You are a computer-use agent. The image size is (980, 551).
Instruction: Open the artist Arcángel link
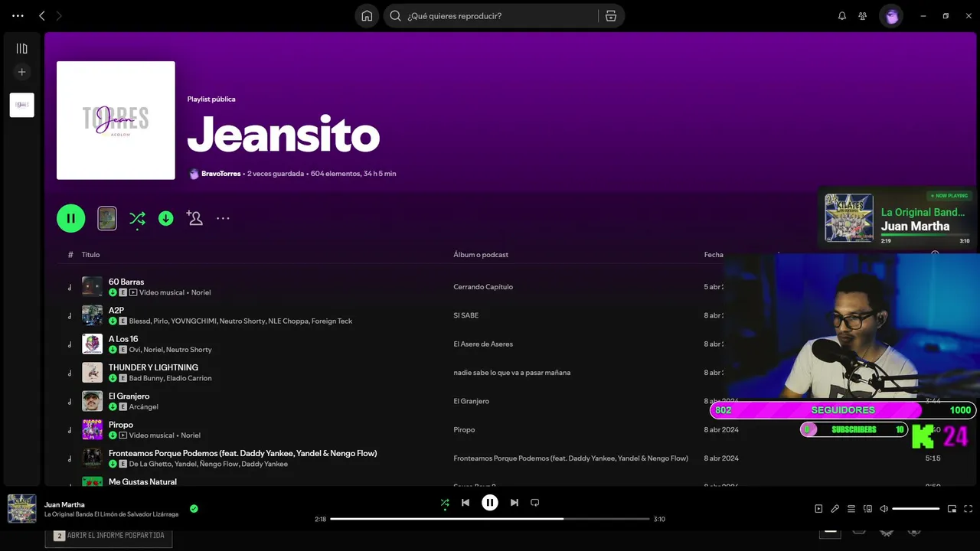tap(143, 406)
